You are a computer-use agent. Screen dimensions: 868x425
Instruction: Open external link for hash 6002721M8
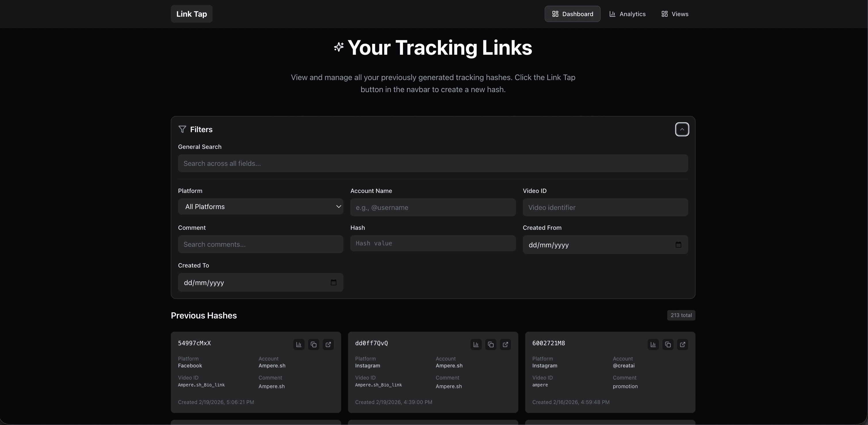click(x=683, y=344)
